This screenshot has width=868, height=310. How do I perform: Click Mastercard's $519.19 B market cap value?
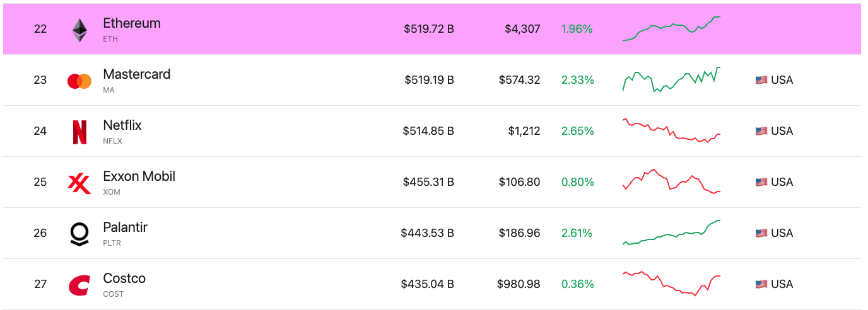click(429, 80)
